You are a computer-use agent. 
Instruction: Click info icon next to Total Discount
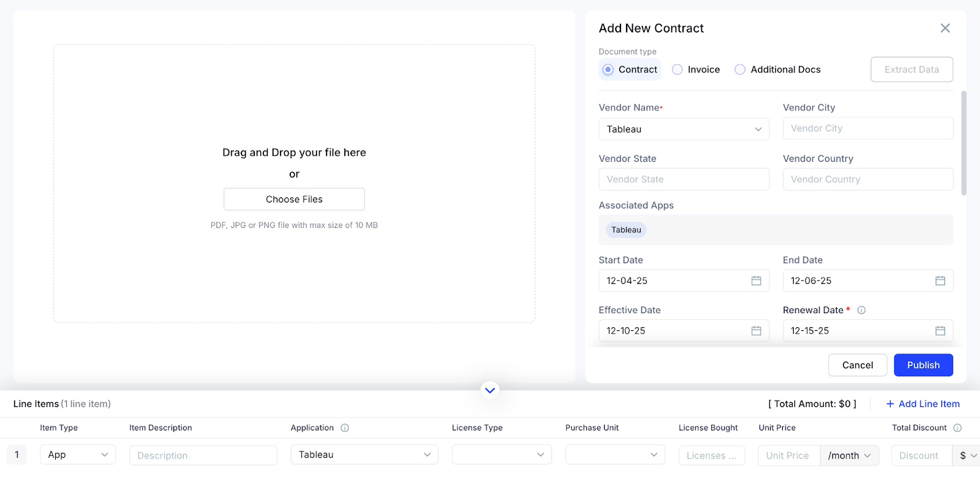(x=957, y=428)
